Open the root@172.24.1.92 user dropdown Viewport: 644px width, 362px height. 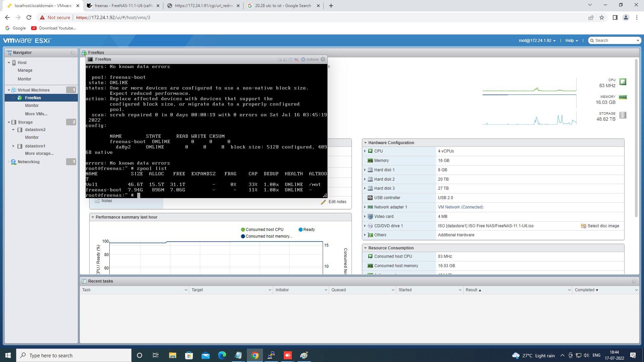pos(537,41)
